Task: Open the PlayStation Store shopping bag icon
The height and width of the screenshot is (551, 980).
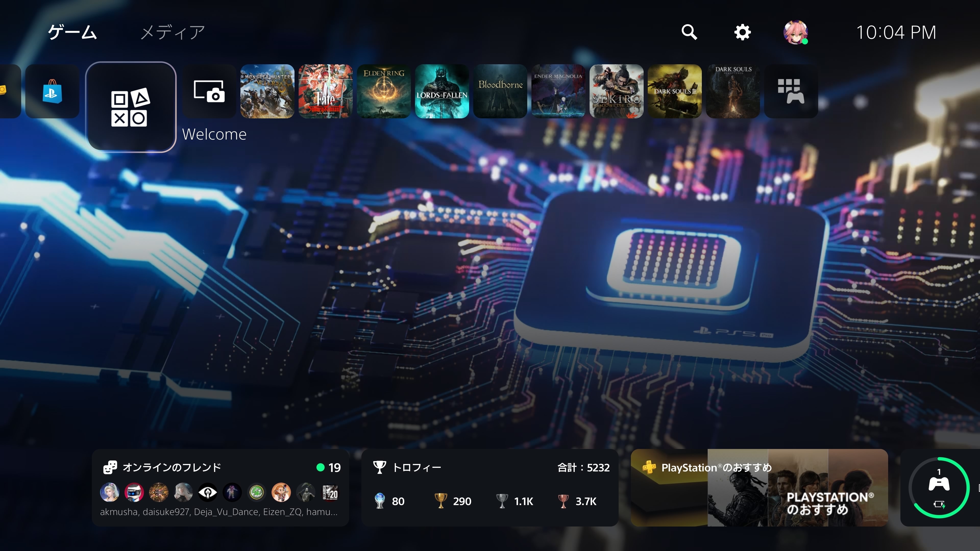Action: 52,91
